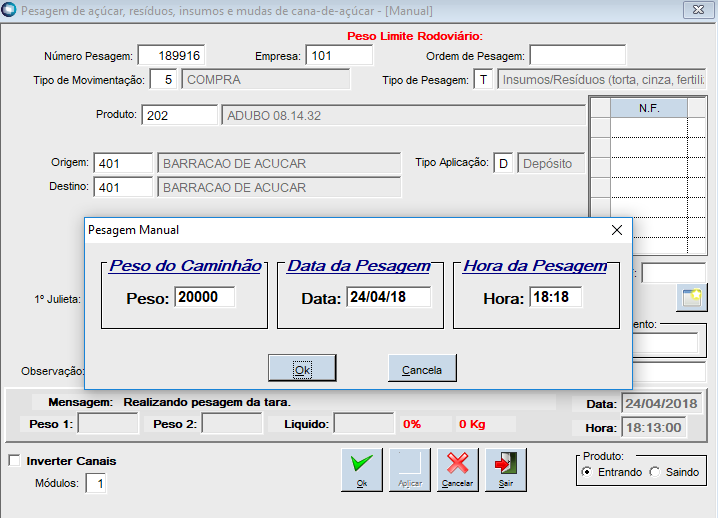Click the Insumos/Resíduos description field
718x518 pixels.
point(602,80)
